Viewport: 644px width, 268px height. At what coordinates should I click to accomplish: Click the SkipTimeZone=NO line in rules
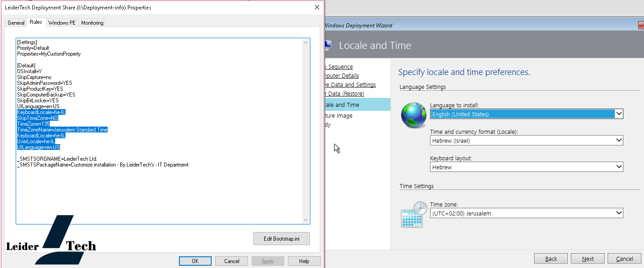[38, 118]
